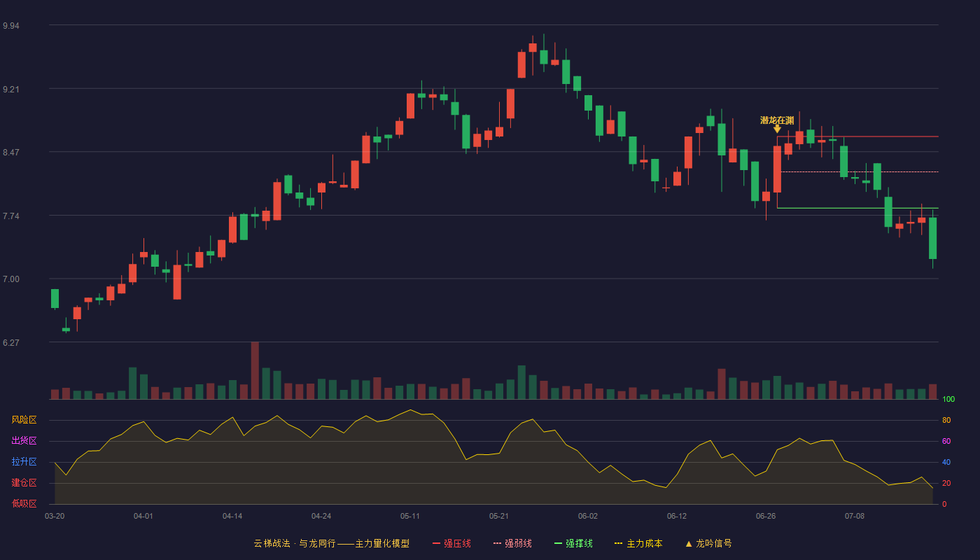This screenshot has width=980, height=560.
Task: Click the 03-20 date label
Action: click(x=55, y=516)
